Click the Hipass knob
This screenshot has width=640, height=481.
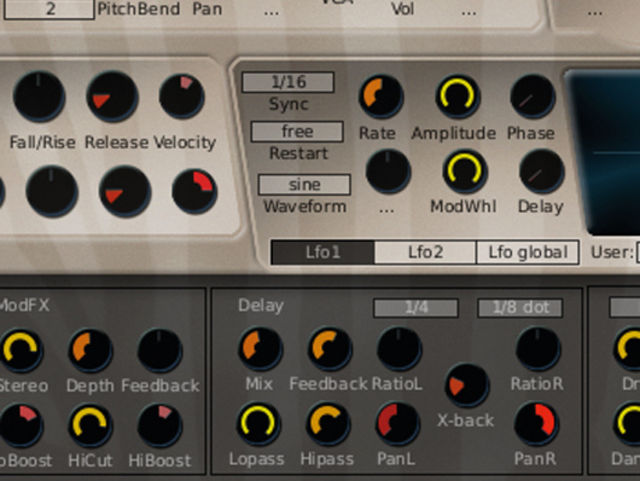pos(328,424)
